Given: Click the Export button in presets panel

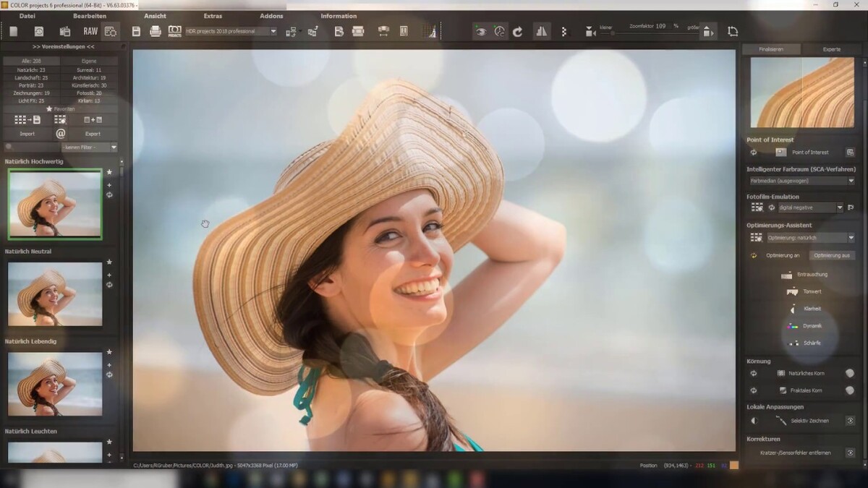Looking at the screenshot, I should click(x=93, y=134).
